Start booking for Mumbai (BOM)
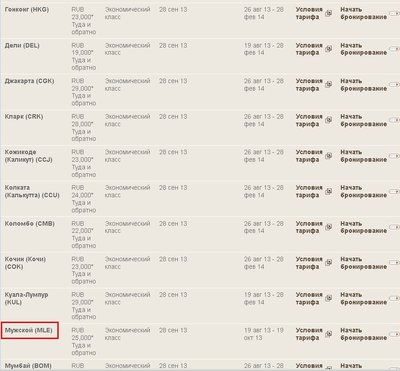Screen dimensions: 400x371 [363, 367]
